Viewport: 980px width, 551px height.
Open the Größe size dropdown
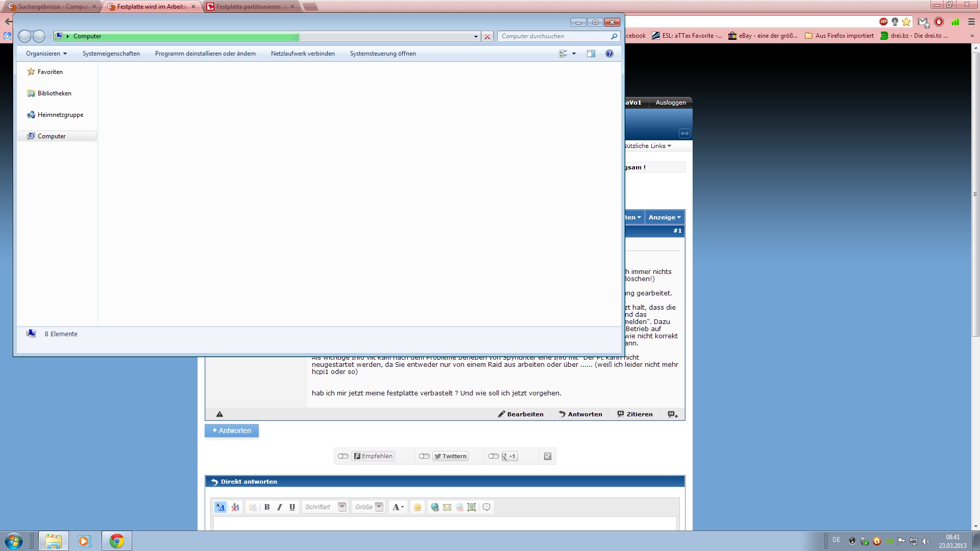click(x=379, y=507)
